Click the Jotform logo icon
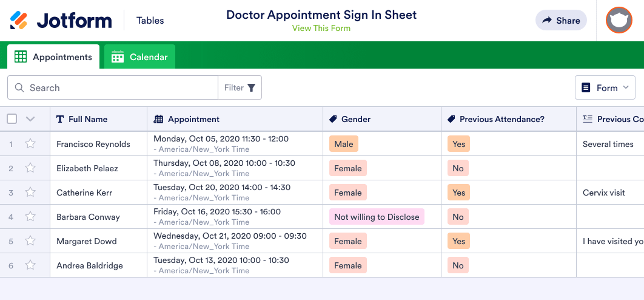 [19, 21]
